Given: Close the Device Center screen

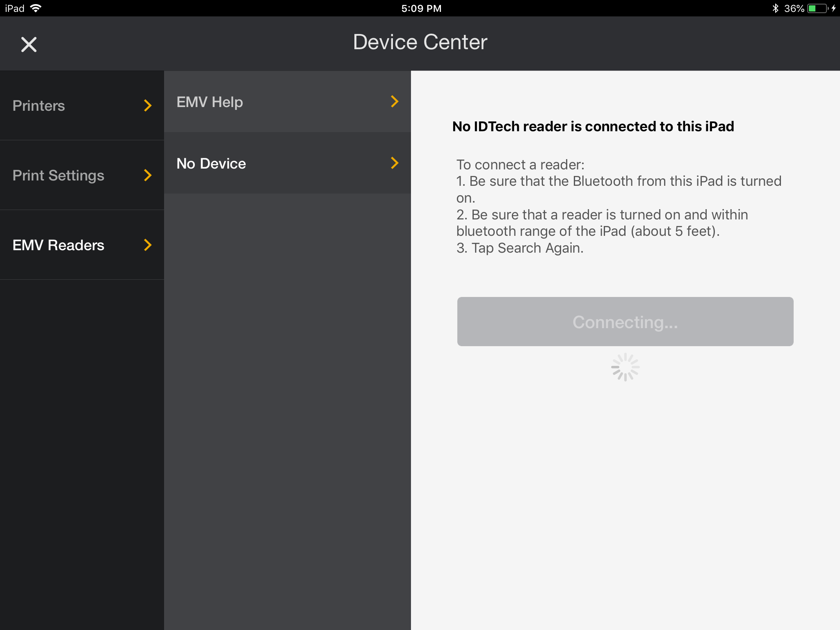Looking at the screenshot, I should [x=29, y=44].
